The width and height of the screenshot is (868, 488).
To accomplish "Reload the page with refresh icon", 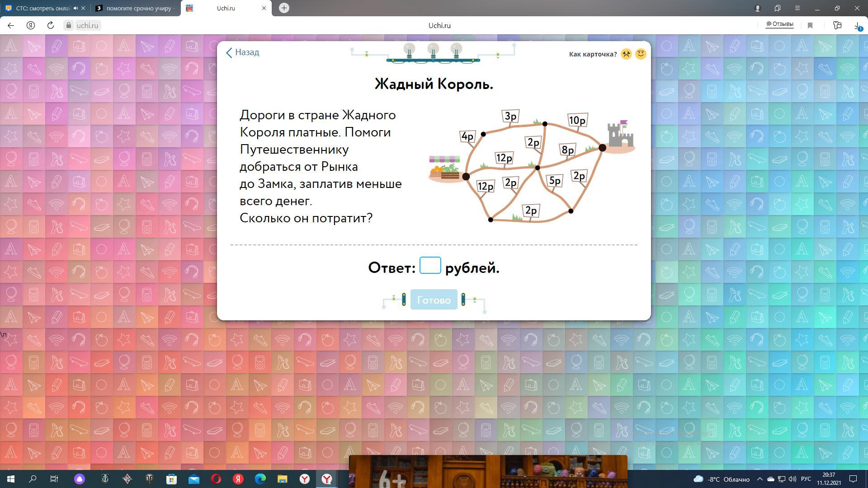I will pyautogui.click(x=51, y=25).
